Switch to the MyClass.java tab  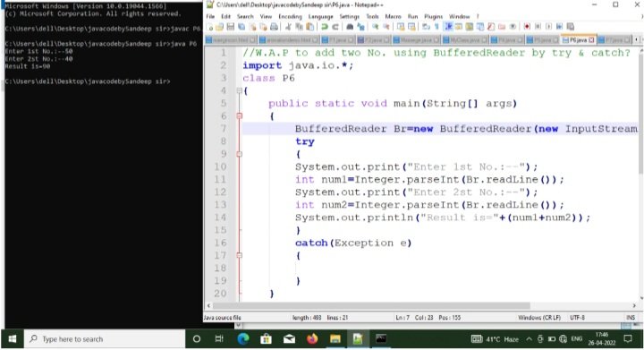[x=466, y=40]
